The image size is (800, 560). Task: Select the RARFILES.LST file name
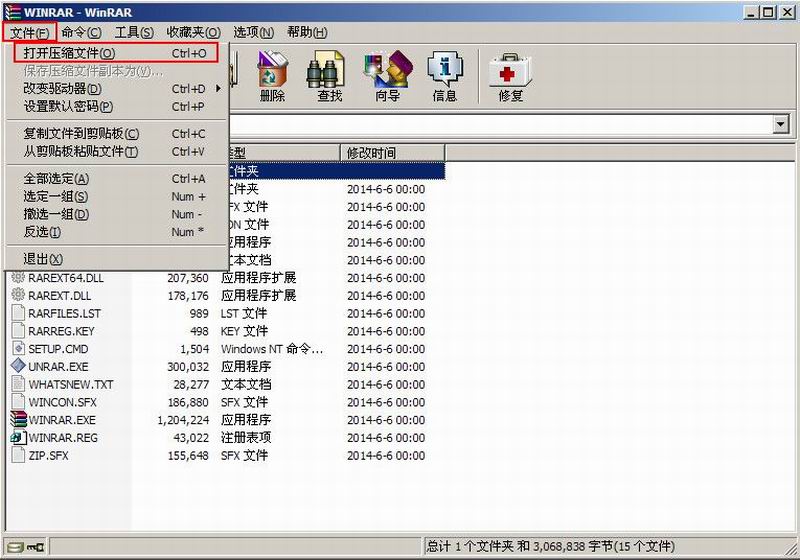point(64,314)
